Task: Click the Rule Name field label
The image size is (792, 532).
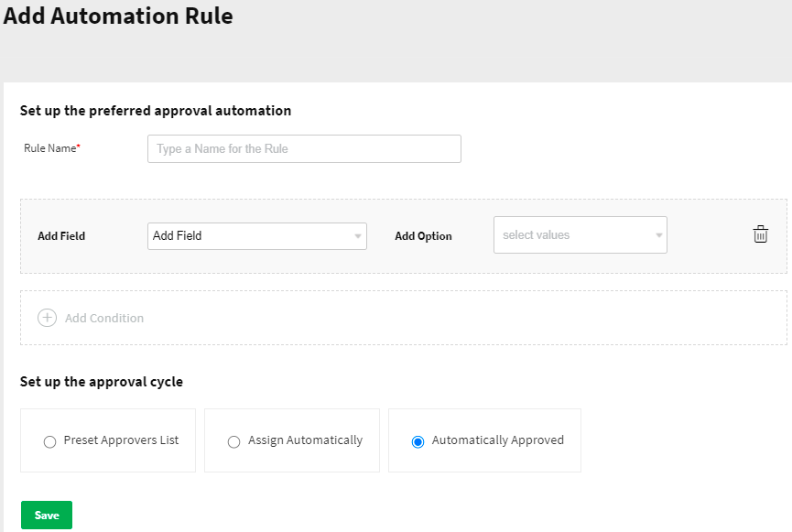Action: (x=51, y=148)
